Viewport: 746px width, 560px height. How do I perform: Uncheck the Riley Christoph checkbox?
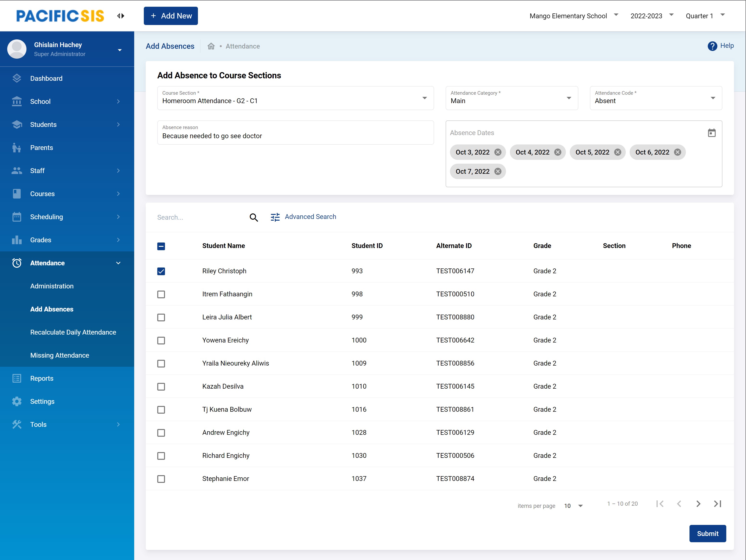coord(161,271)
